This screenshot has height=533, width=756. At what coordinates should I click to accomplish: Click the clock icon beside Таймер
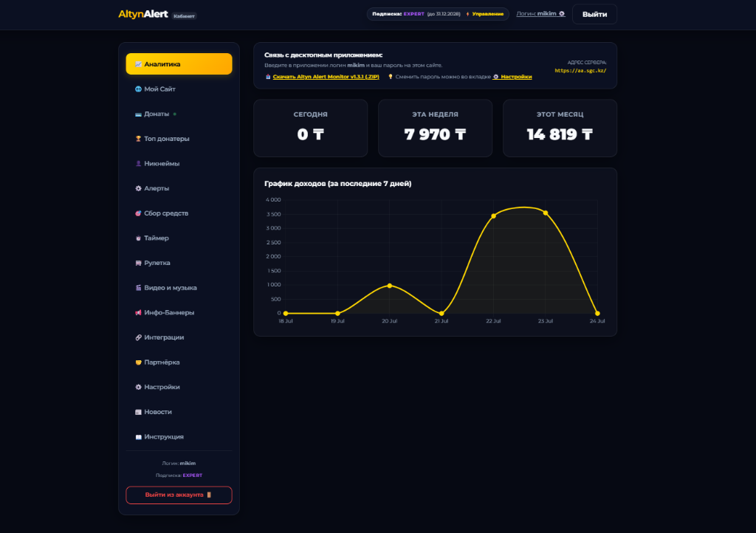(138, 238)
